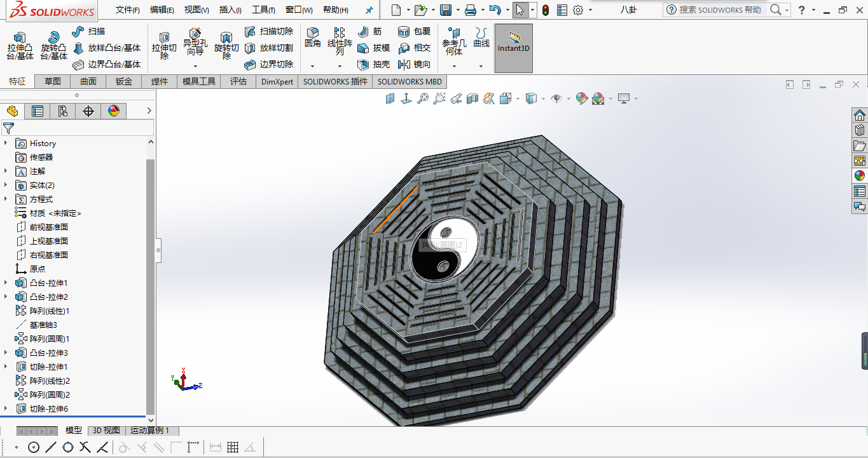
Task: Open the 插入(I) Insert menu
Action: 230,10
